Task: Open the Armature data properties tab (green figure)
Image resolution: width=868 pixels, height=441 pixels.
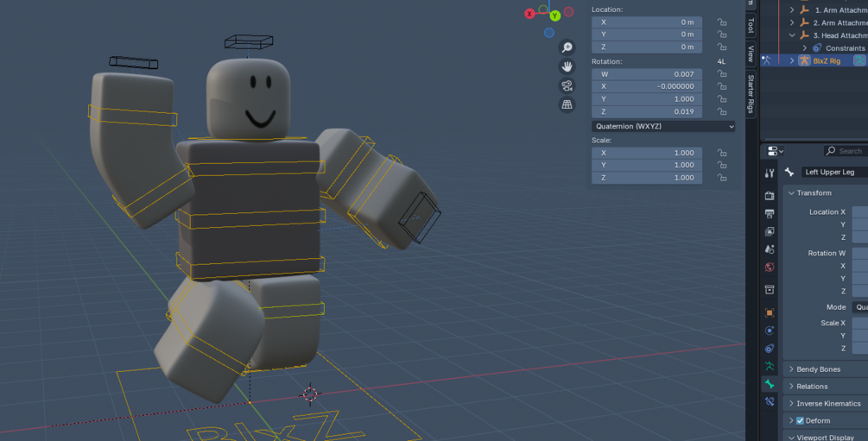Action: pyautogui.click(x=770, y=366)
